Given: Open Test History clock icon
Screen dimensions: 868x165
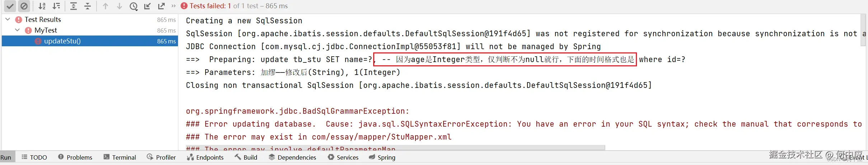Looking at the screenshot, I should click(133, 6).
